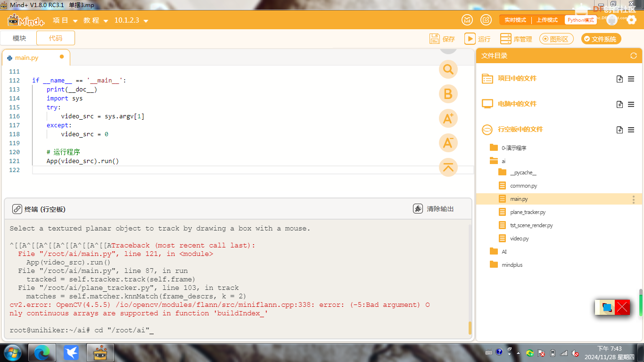This screenshot has width=644, height=362.
Task: Open the Windows Start button
Action: 12,353
